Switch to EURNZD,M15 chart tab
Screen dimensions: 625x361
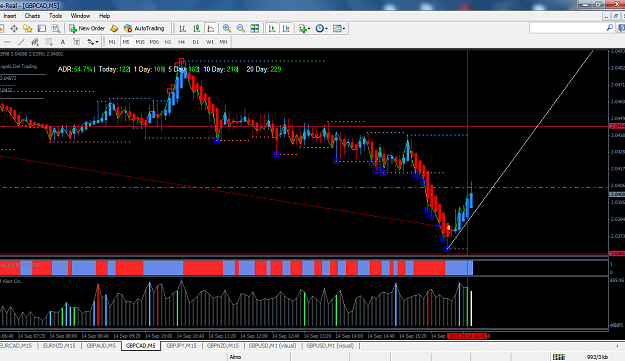point(59,346)
